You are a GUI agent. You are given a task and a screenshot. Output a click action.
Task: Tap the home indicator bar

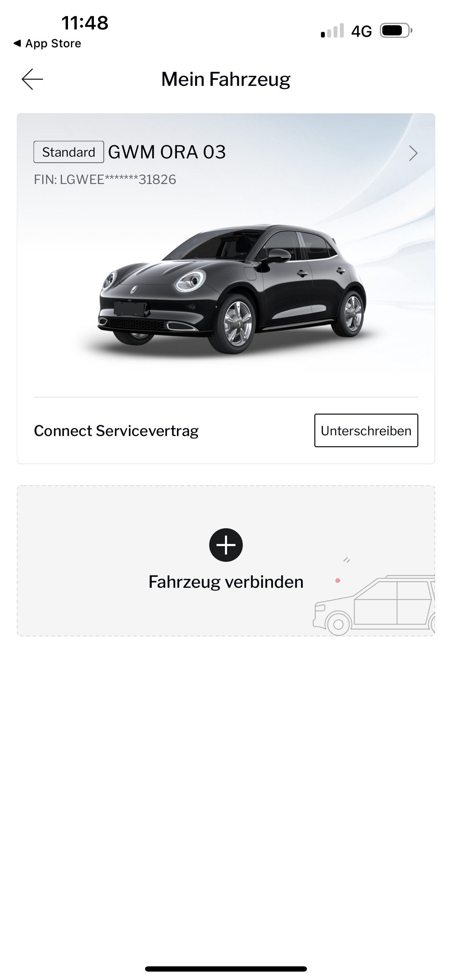226,968
